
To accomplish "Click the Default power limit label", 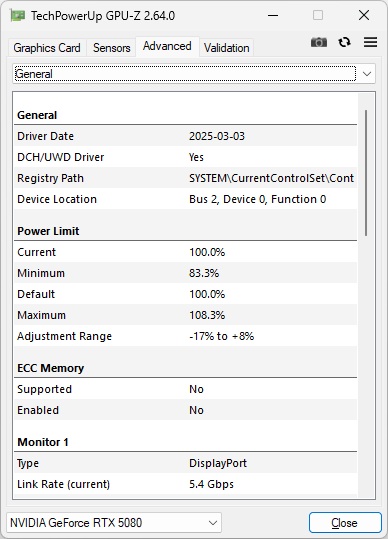I will click(x=36, y=294).
